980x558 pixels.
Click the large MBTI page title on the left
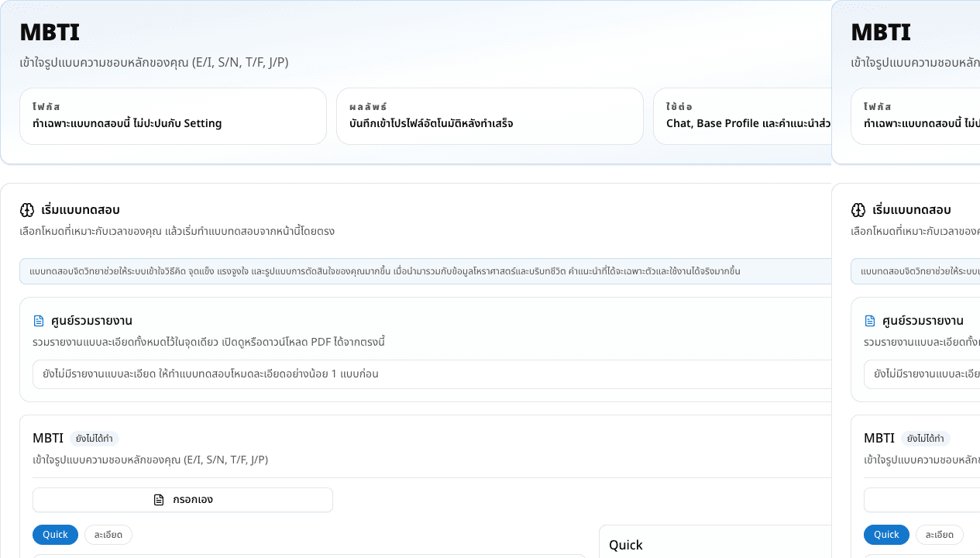click(50, 33)
